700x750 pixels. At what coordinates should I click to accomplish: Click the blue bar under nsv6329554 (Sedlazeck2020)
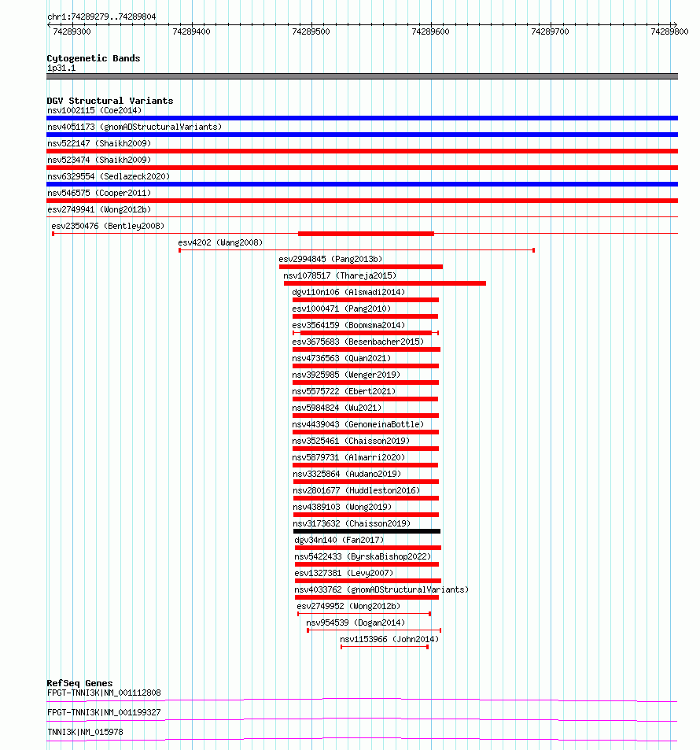coord(362,184)
